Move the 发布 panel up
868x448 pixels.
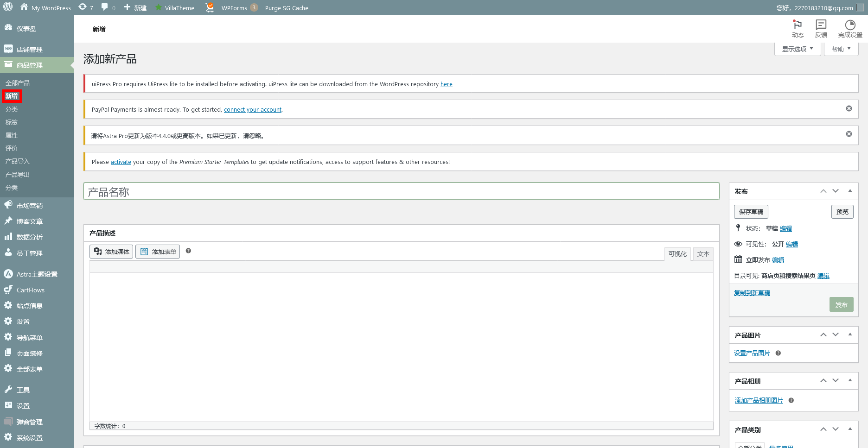click(823, 191)
